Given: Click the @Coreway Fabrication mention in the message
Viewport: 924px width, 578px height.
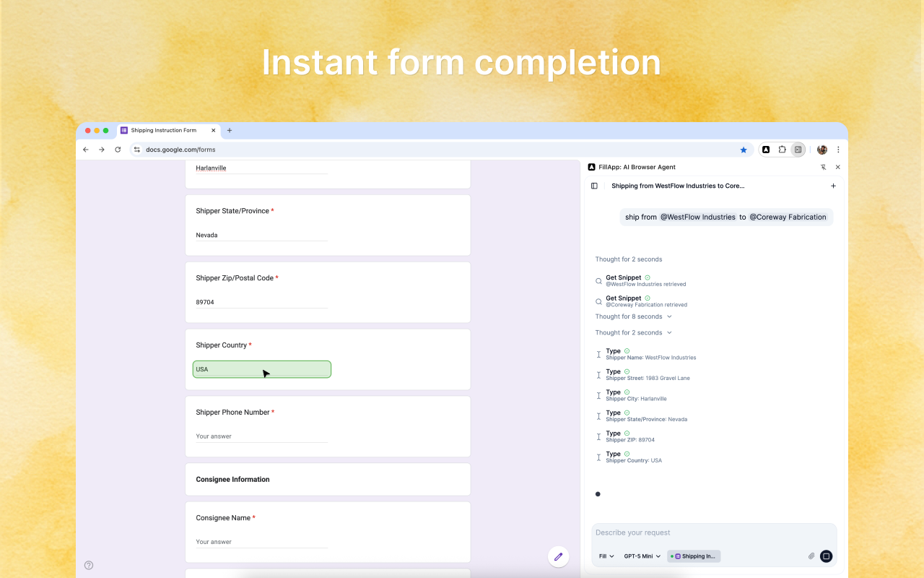Looking at the screenshot, I should click(788, 217).
